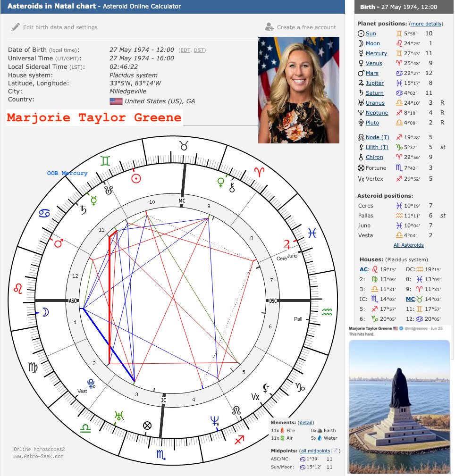Open more details planet positions link

tap(426, 24)
